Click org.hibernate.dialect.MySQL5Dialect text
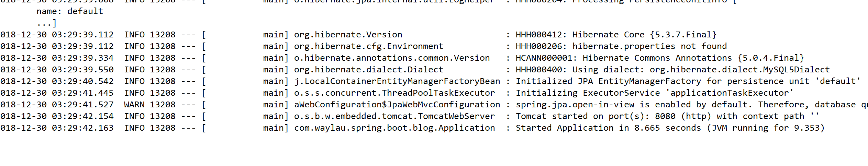This screenshot has height=166, width=868. pos(739,70)
